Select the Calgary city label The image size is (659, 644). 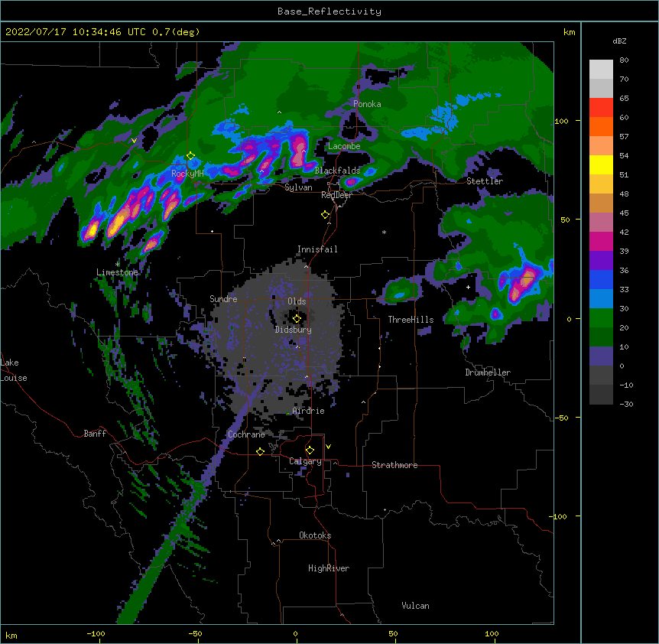305,461
